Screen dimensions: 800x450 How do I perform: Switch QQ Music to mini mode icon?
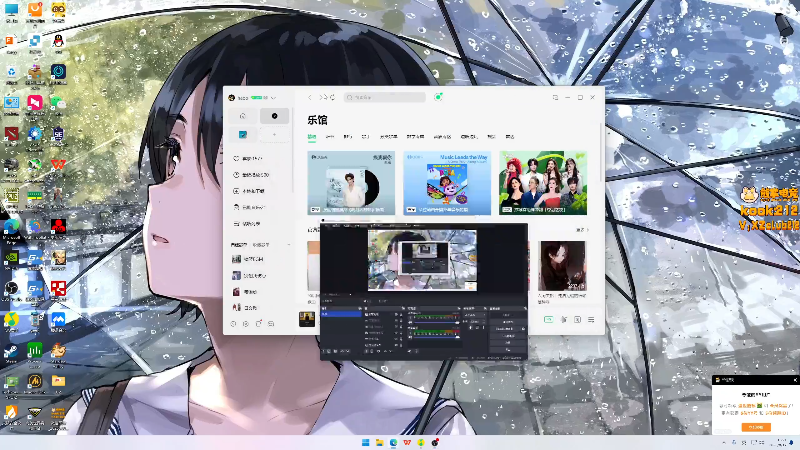pos(555,97)
